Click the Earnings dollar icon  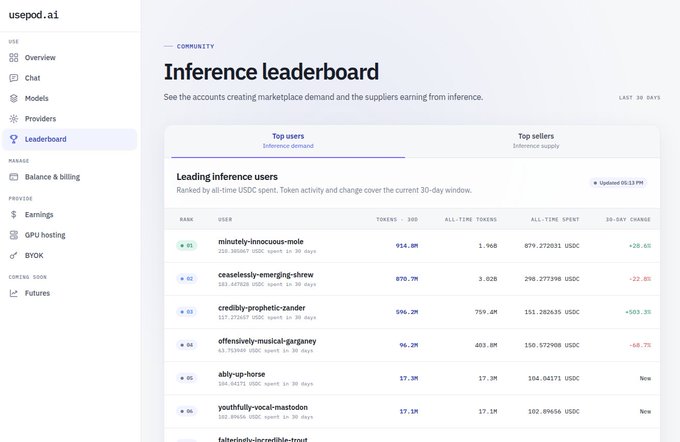pos(14,215)
